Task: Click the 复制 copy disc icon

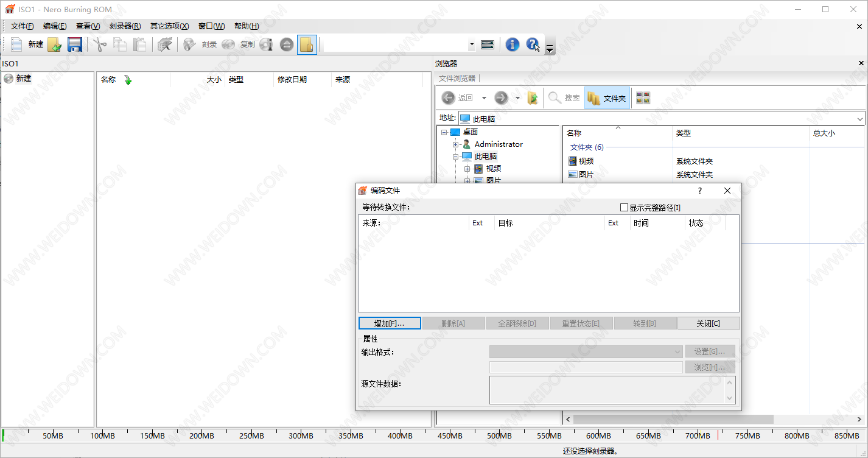Action: [228, 44]
